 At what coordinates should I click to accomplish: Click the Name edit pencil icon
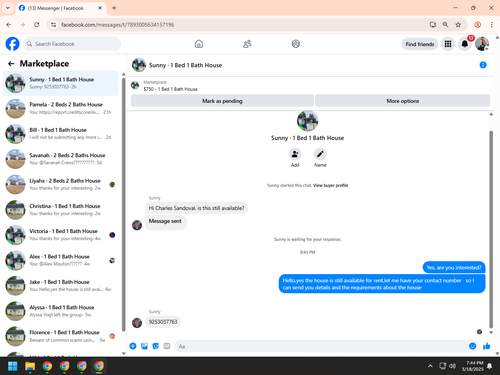pyautogui.click(x=320, y=154)
